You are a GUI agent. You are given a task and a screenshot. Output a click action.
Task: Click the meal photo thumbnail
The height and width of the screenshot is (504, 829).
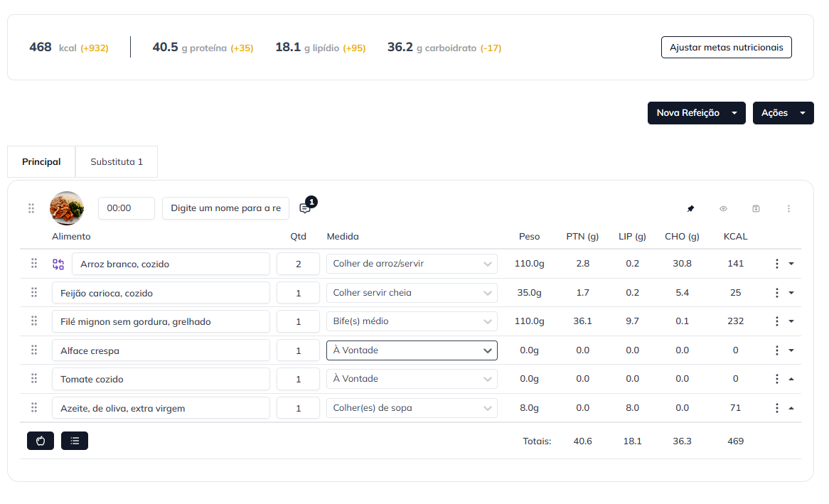[x=67, y=208]
